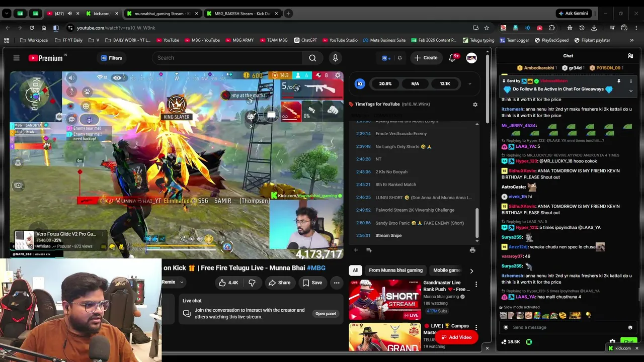Screen dimensions: 644x362
Task: Switch to MBG_RAKESH Stream tab
Action: (x=243, y=14)
